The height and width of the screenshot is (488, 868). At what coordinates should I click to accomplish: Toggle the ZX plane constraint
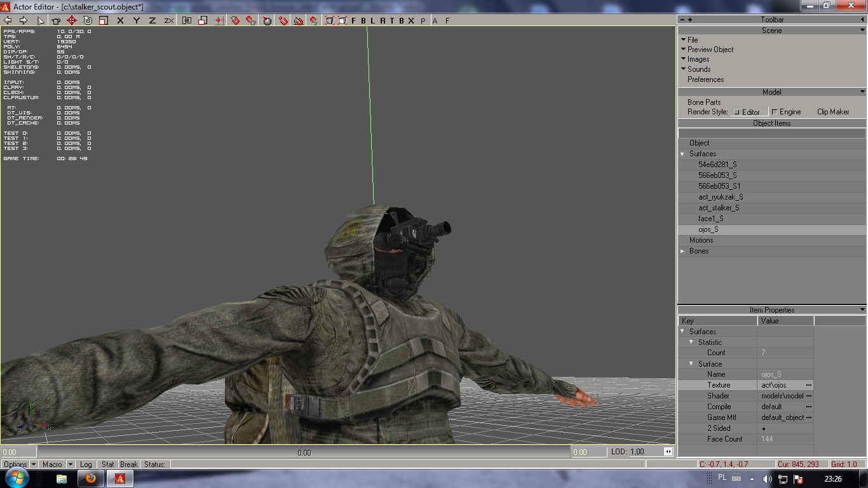169,20
